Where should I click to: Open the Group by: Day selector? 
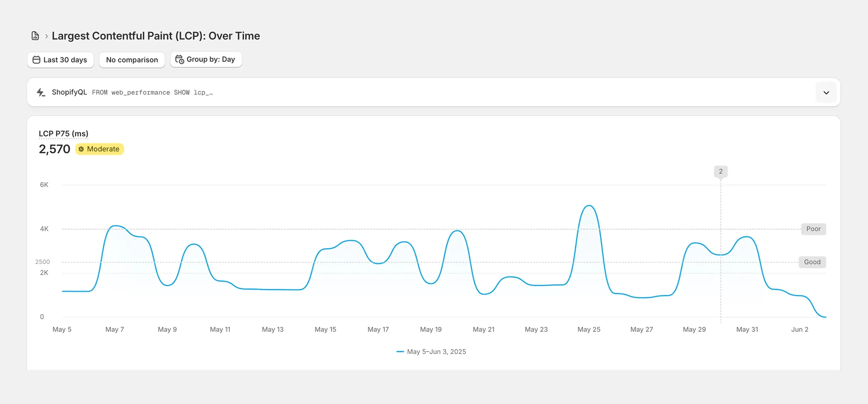(206, 59)
